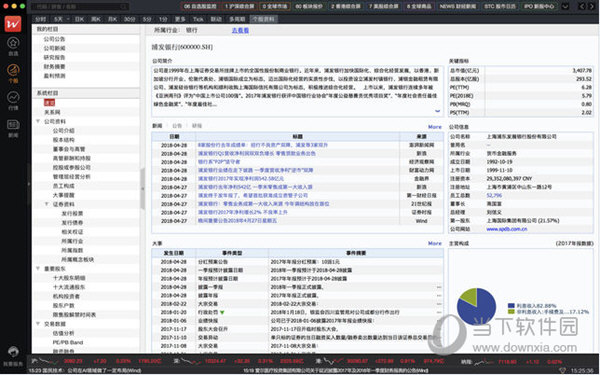The width and height of the screenshot is (600, 375).
Task: Collapse the 交易数据 tree node
Action: tap(38, 324)
